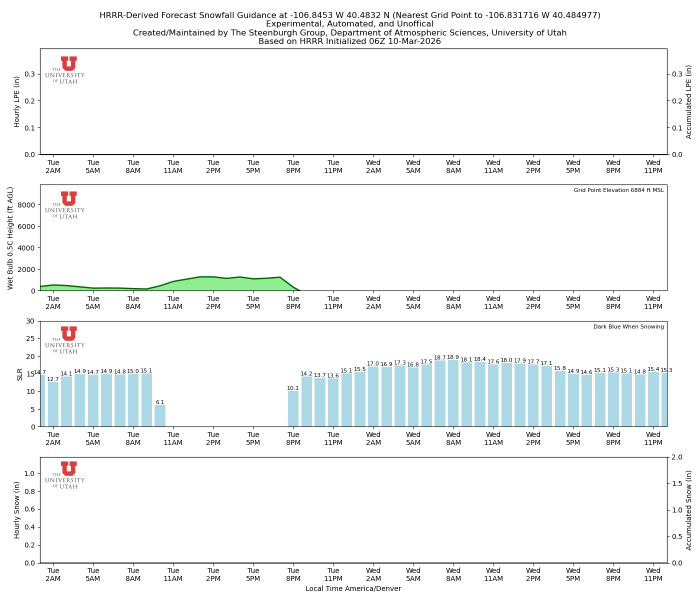The image size is (700, 600).
Task: Click the Accumulated LPE (in) axis label
Action: point(689,102)
